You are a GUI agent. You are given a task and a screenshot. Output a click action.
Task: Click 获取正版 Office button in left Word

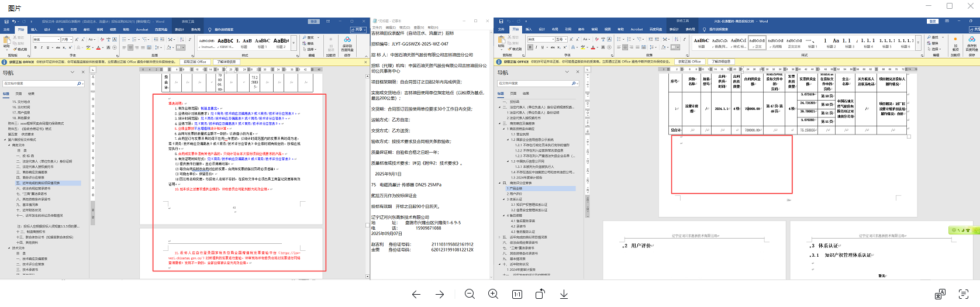pyautogui.click(x=195, y=61)
